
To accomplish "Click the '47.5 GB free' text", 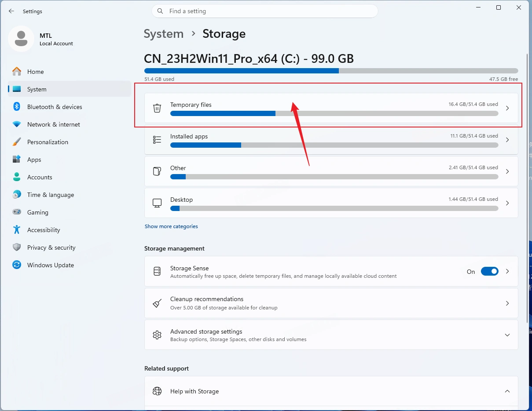I will [x=503, y=79].
